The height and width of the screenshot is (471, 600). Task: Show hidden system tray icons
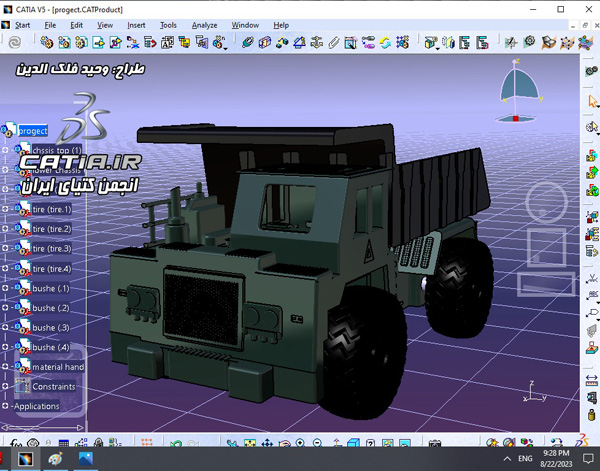pos(507,459)
